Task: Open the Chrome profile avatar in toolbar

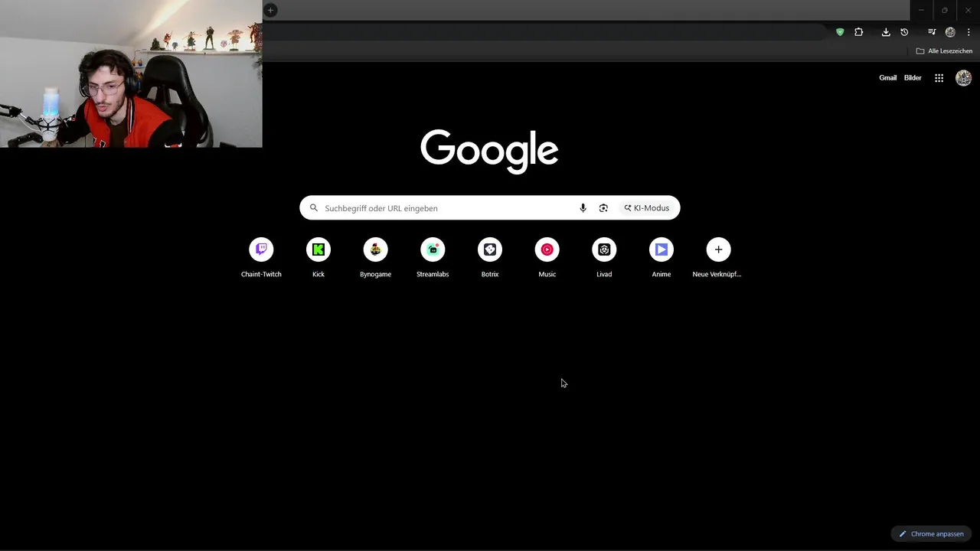Action: tap(950, 32)
